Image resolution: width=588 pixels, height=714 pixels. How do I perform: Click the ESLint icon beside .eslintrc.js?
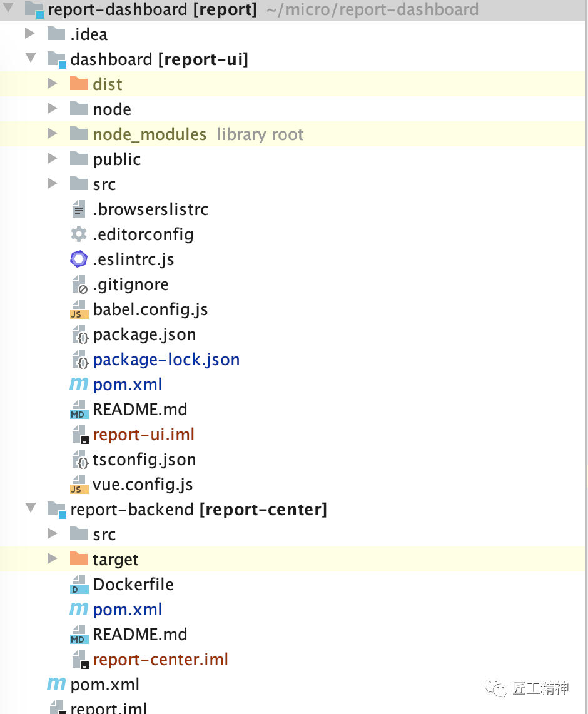pyautogui.click(x=79, y=259)
